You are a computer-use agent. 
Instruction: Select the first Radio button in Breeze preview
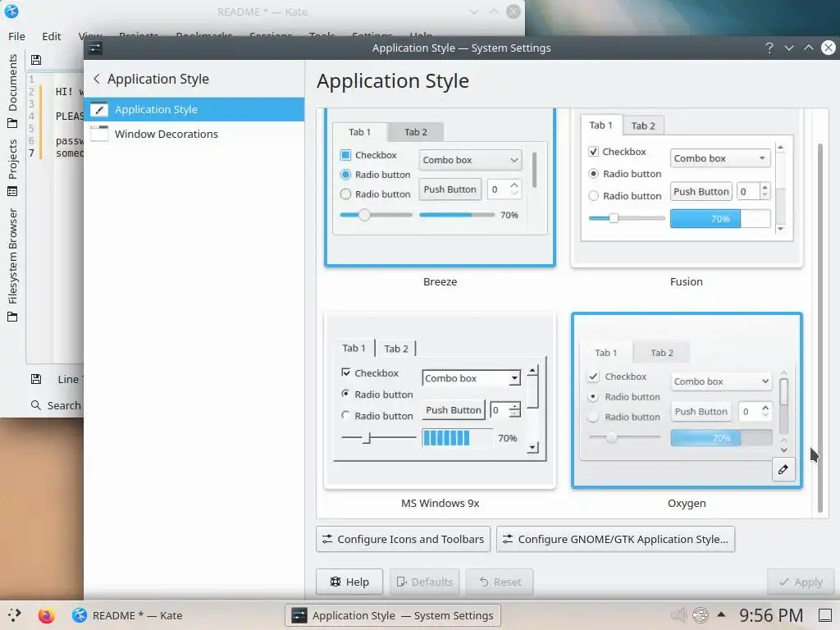345,175
